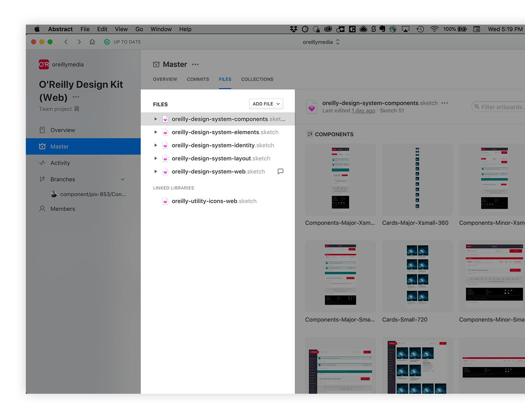Select oreilly-utility-icons-web.sketch library
Image resolution: width=525 pixels, height=420 pixels.
pyautogui.click(x=218, y=201)
